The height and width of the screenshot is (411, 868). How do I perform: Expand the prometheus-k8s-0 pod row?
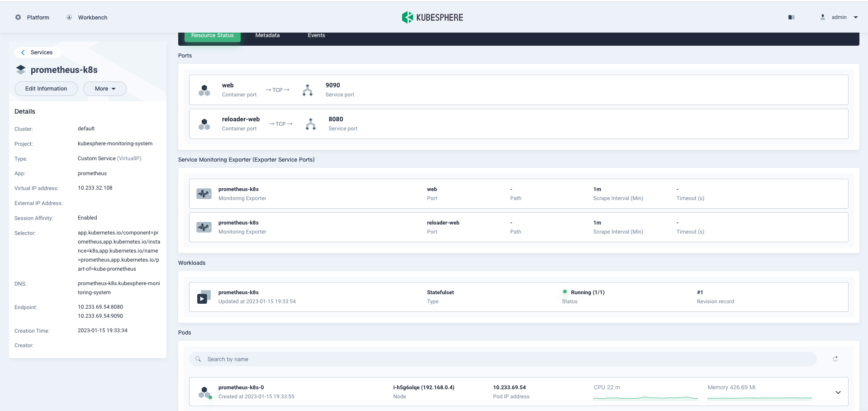[x=838, y=392]
